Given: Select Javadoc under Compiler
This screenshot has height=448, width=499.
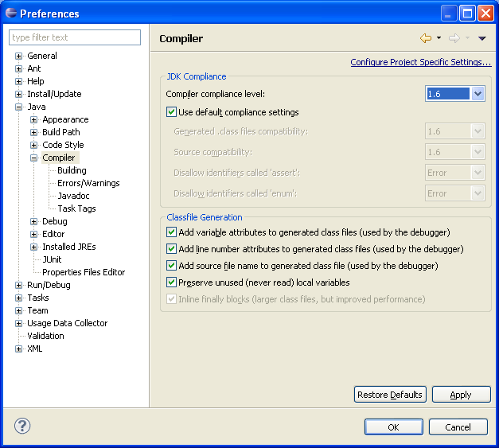Looking at the screenshot, I should (73, 196).
